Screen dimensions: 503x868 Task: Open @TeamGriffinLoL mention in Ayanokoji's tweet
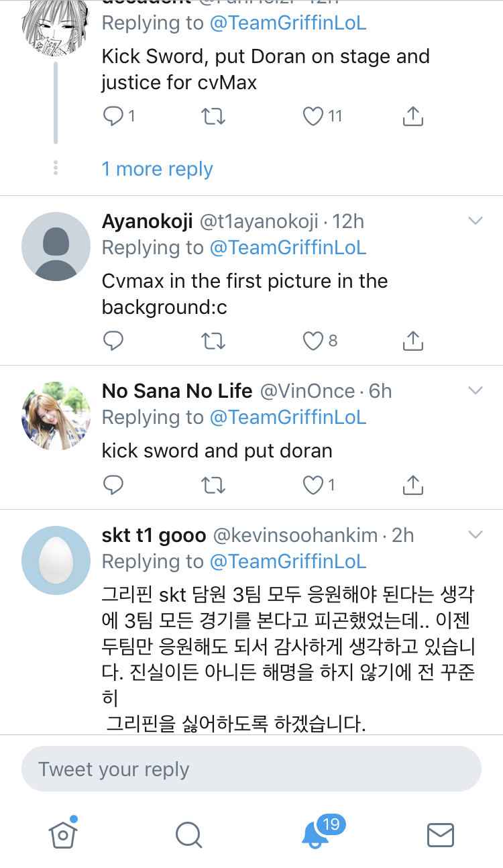(288, 248)
